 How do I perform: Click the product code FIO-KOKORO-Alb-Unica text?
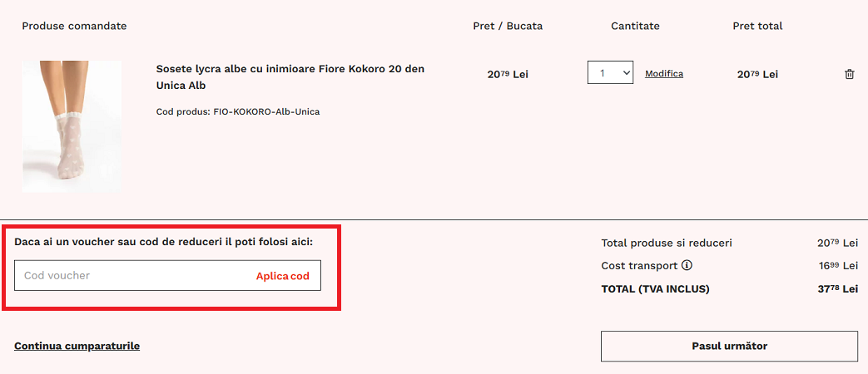(238, 111)
